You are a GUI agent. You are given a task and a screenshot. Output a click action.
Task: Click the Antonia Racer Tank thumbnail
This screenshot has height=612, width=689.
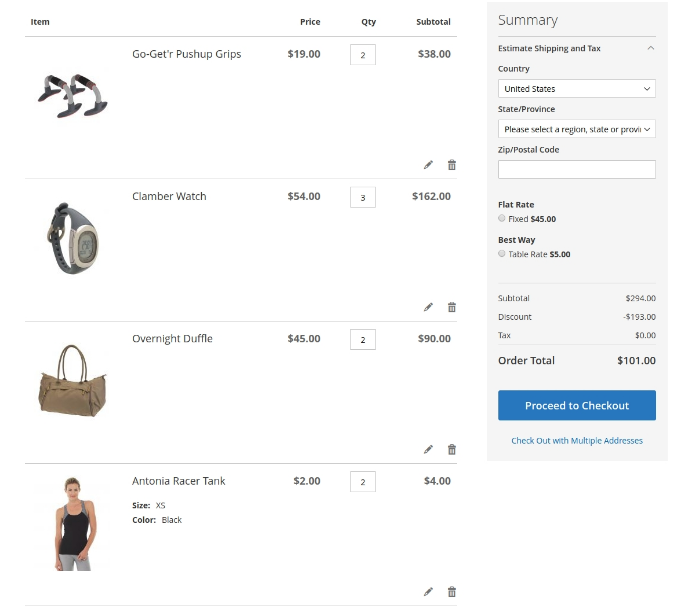click(x=73, y=524)
